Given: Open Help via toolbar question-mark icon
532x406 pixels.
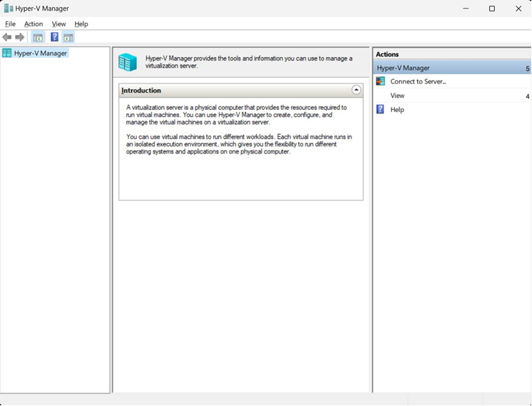Looking at the screenshot, I should pyautogui.click(x=54, y=37).
